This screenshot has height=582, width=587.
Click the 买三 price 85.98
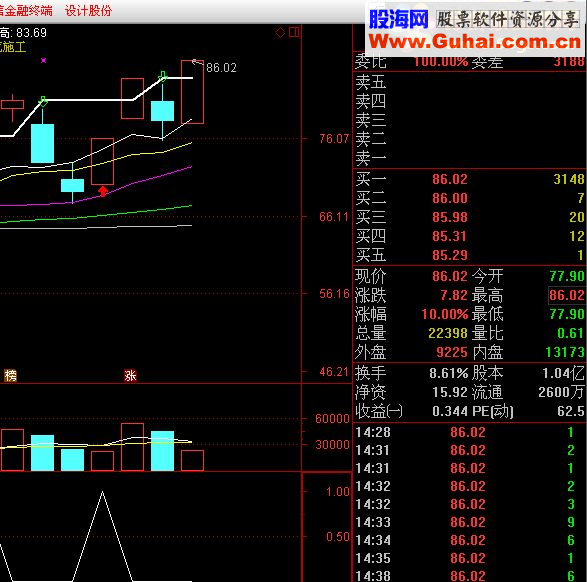450,217
